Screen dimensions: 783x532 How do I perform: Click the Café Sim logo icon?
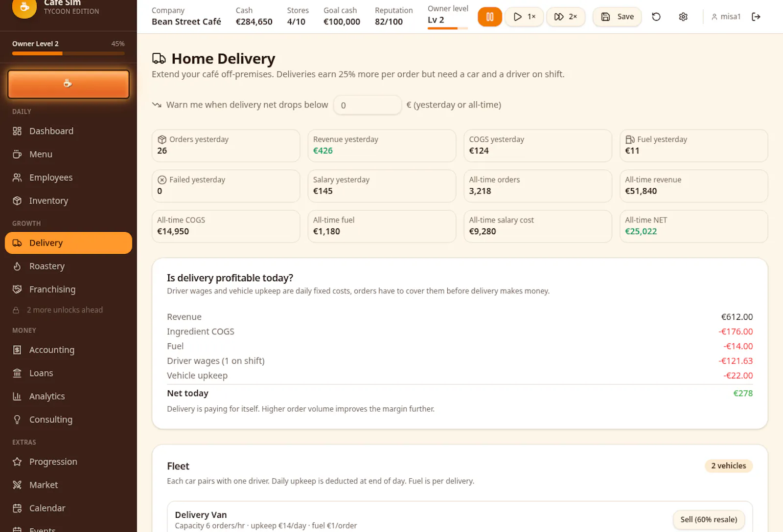24,7
